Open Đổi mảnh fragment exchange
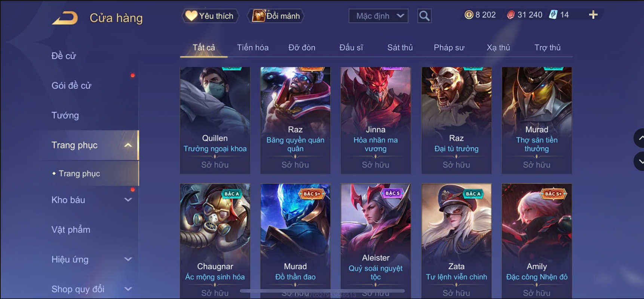The height and width of the screenshot is (299, 644). (x=276, y=16)
